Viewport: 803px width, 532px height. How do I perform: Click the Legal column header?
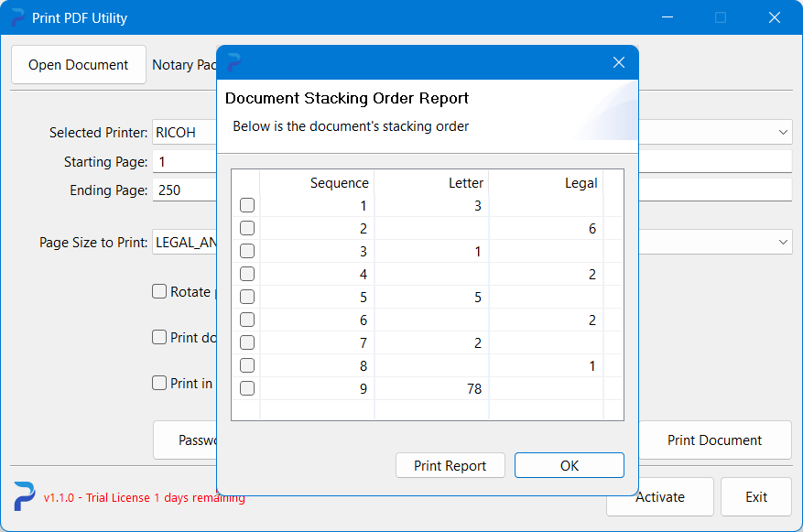tap(581, 183)
